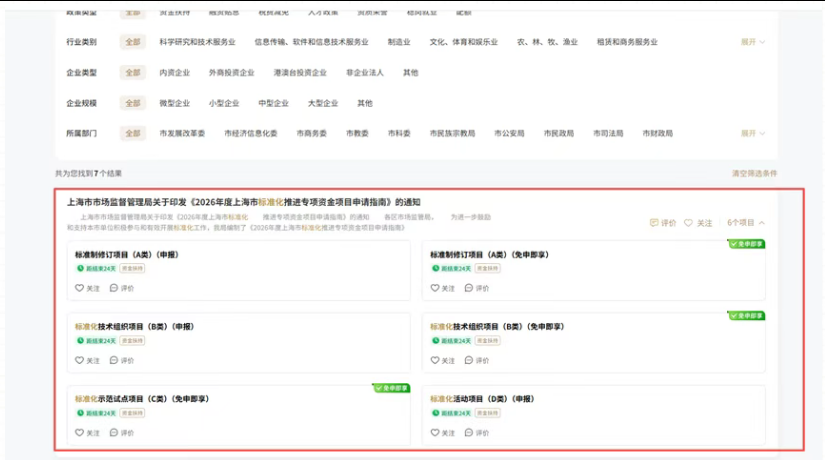Click heart icon on 标准制修订项目（A类）（免申即享） card

tap(435, 288)
